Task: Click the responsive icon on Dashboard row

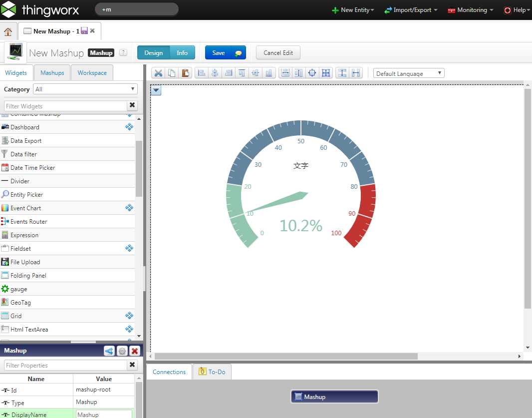Action: click(x=129, y=127)
